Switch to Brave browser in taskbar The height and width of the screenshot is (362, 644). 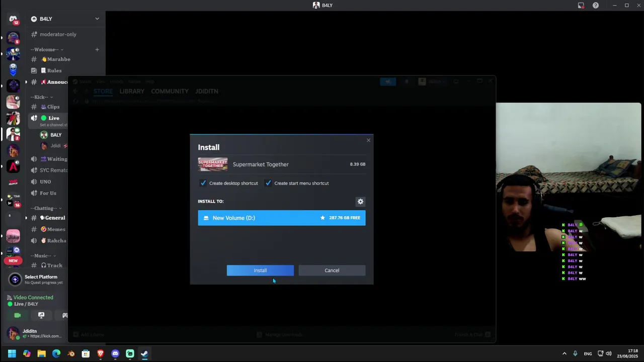(x=101, y=353)
